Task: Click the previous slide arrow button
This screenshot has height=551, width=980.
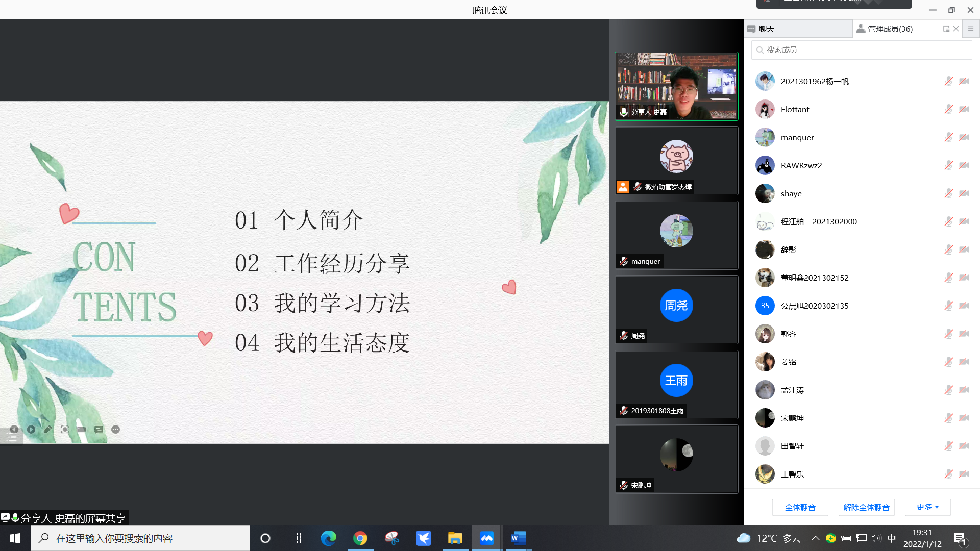Action: (14, 430)
